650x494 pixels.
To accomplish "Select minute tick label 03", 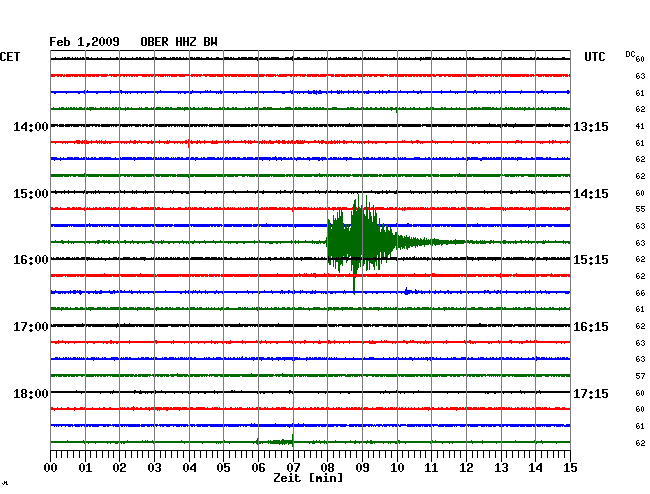I will (154, 468).
